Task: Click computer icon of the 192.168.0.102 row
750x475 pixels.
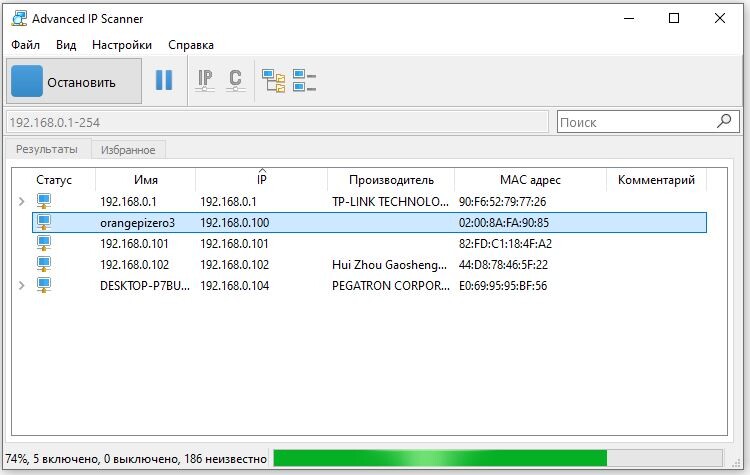Action: click(x=44, y=264)
